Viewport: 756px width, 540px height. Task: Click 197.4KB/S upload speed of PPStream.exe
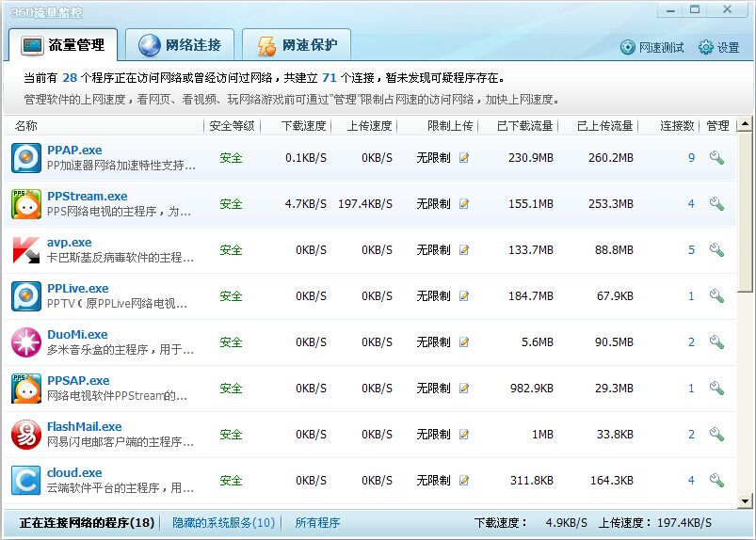coord(365,204)
